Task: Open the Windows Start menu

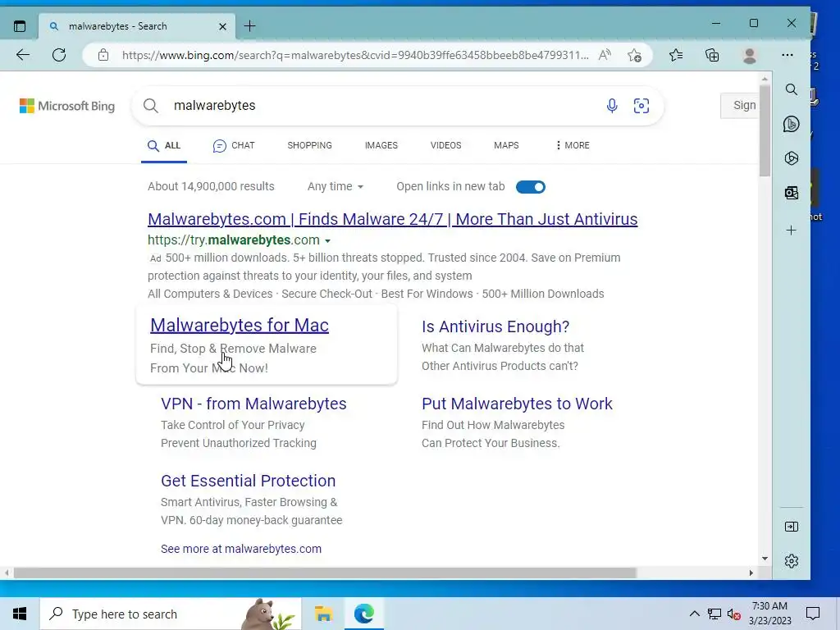Action: point(20,614)
